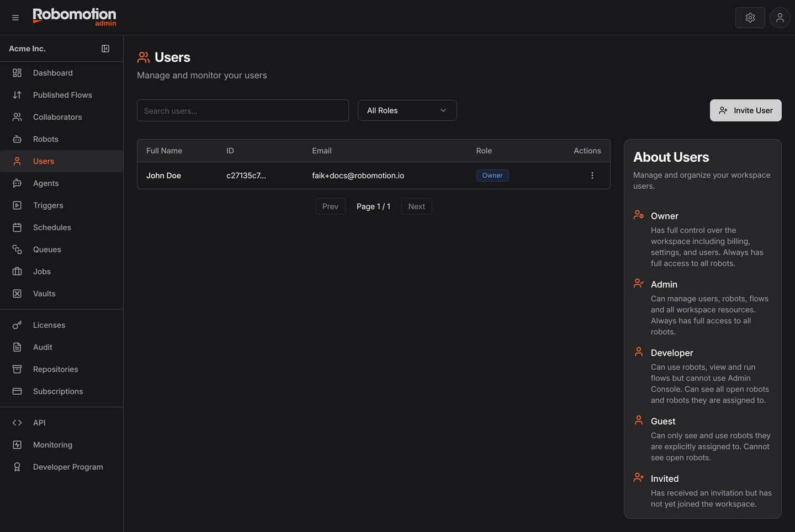
Task: Select Users in the sidebar
Action: (62, 161)
